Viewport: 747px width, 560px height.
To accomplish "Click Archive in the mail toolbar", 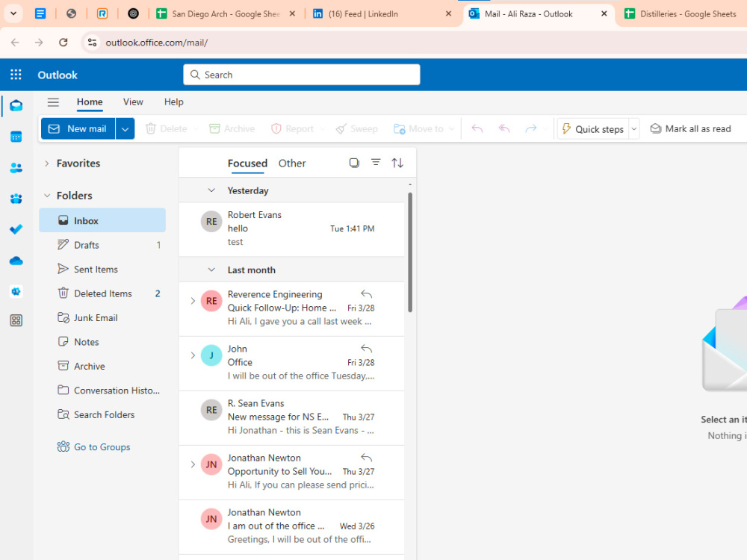I will click(232, 128).
